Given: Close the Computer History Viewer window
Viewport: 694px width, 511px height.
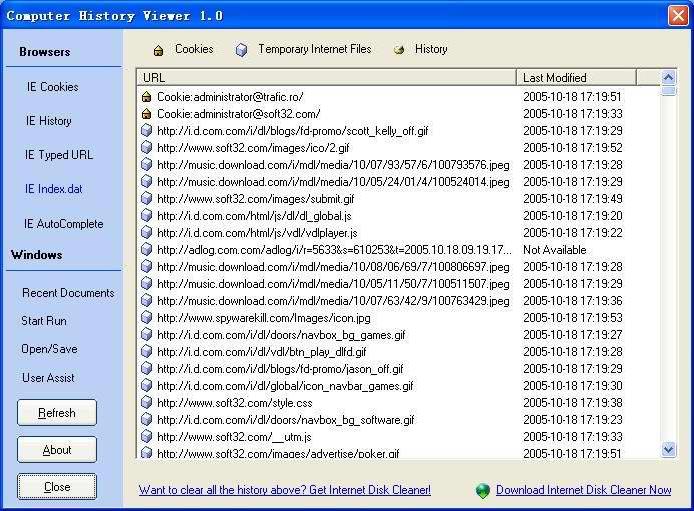Looking at the screenshot, I should click(678, 15).
